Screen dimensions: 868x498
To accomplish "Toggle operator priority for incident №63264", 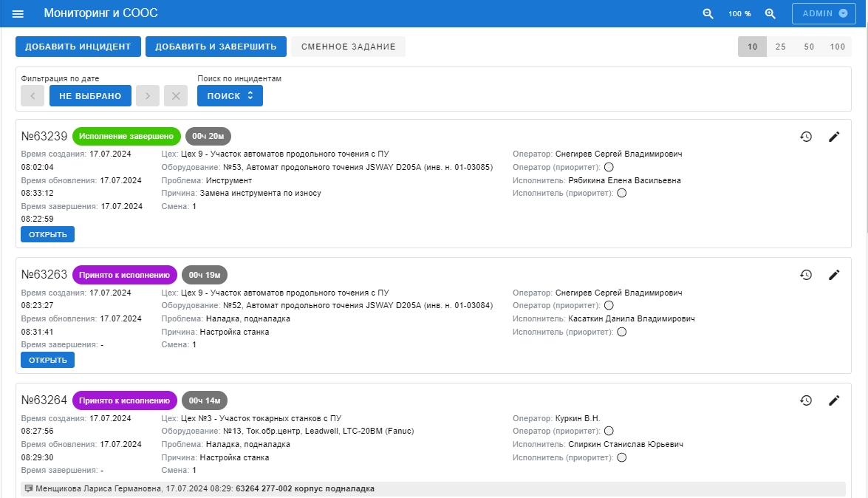I will click(609, 432).
